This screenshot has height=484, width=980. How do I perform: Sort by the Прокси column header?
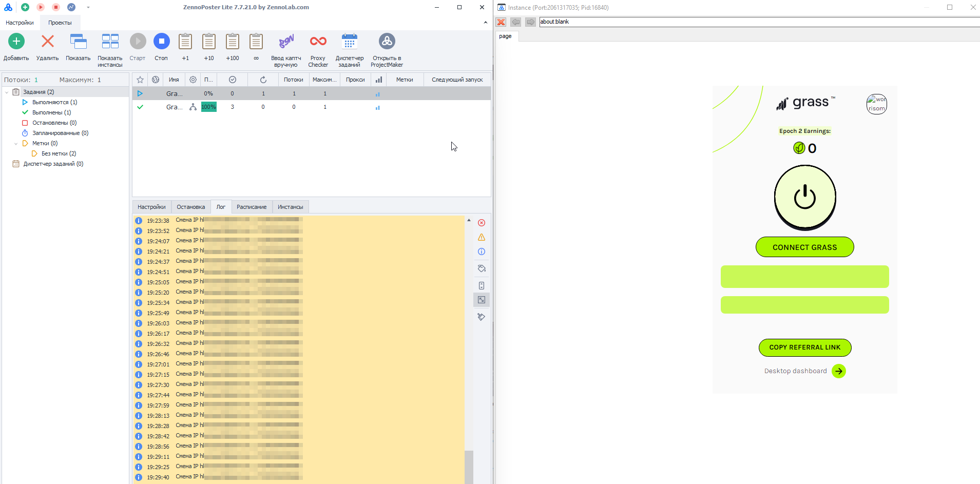[x=355, y=80]
